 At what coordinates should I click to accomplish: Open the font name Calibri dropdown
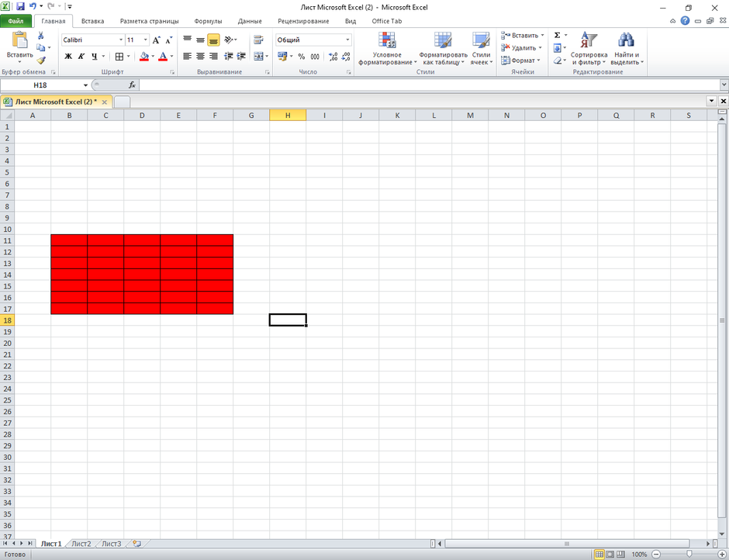[x=121, y=40]
